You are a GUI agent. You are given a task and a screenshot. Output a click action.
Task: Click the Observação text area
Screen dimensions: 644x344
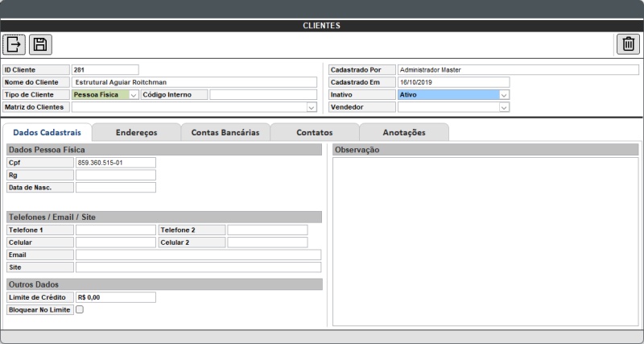tap(485, 242)
